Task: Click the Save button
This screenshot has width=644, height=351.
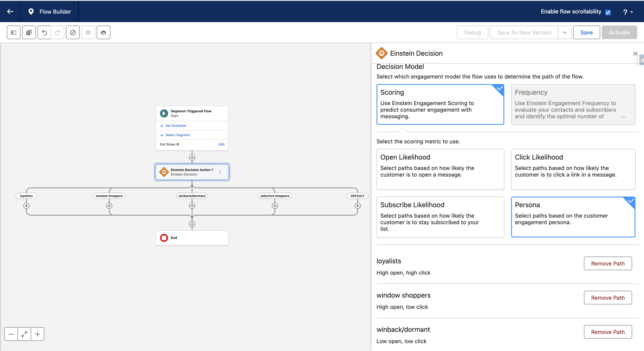Action: [x=586, y=33]
